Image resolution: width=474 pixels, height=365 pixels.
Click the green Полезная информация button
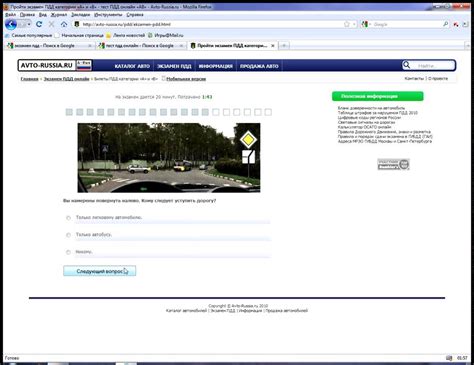pyautogui.click(x=378, y=96)
